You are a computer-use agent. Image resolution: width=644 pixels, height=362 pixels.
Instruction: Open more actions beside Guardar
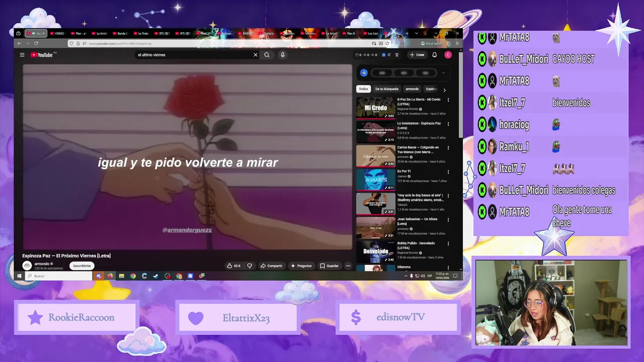(348, 265)
